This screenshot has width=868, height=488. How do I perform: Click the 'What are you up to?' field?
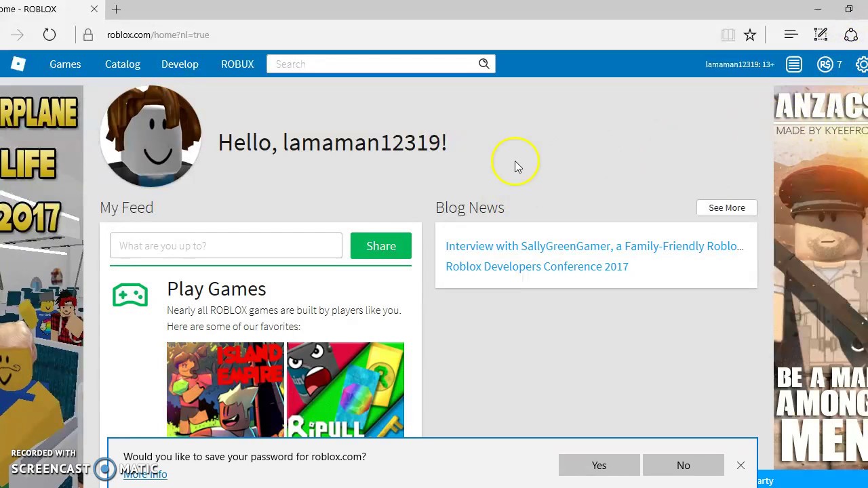226,245
